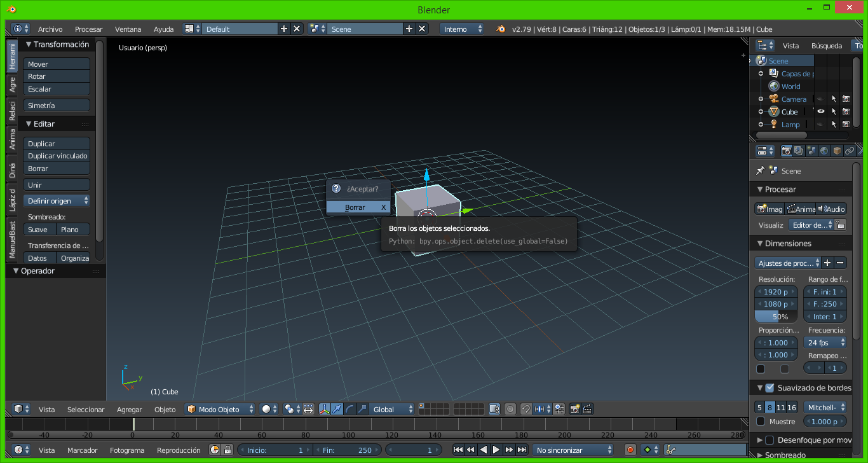Open the Archivo menu

coord(50,29)
